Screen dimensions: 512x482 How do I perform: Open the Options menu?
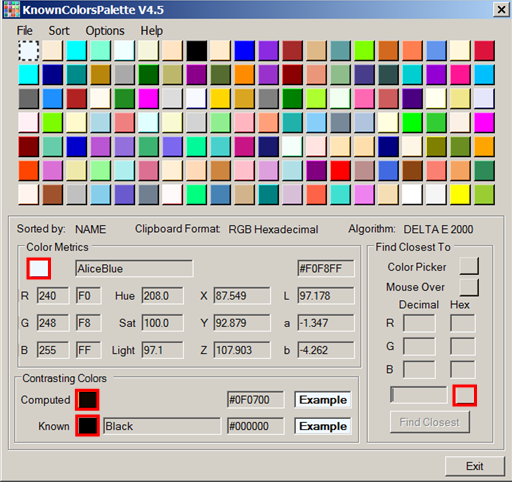click(105, 31)
